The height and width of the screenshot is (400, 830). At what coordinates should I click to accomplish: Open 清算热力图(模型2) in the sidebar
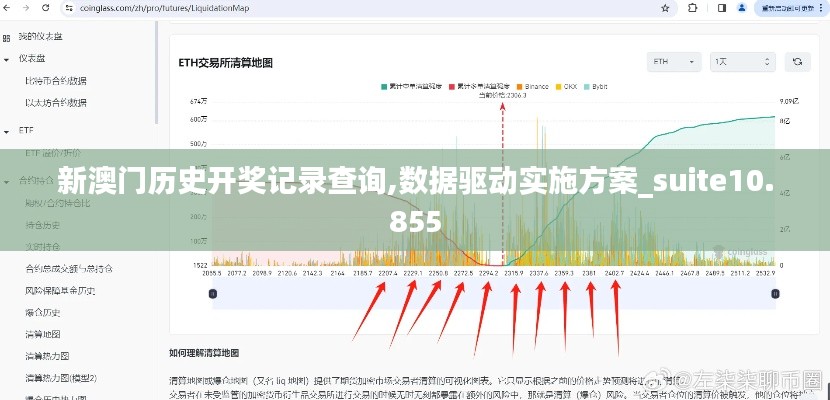tap(61, 378)
